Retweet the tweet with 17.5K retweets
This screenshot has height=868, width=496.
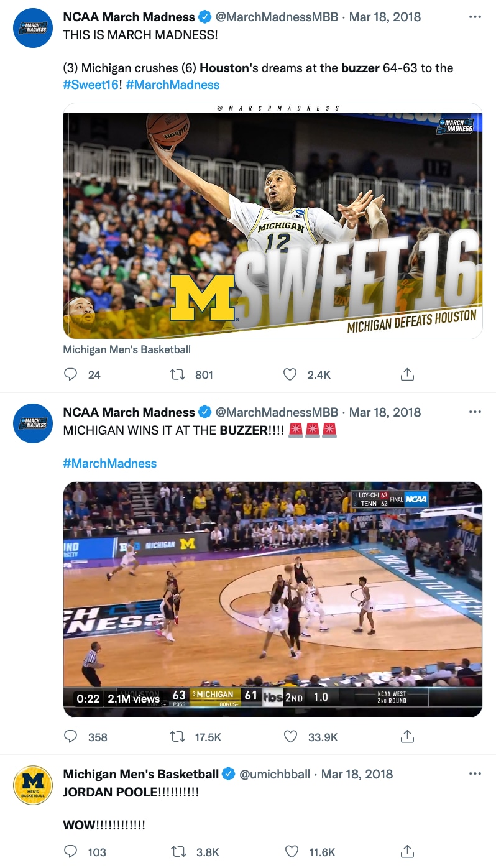[x=178, y=737]
